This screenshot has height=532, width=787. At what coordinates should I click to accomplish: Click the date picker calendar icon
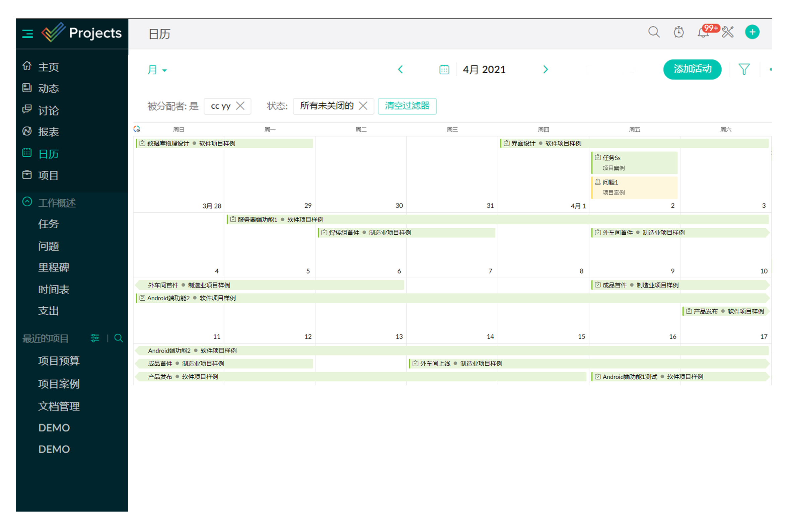444,70
